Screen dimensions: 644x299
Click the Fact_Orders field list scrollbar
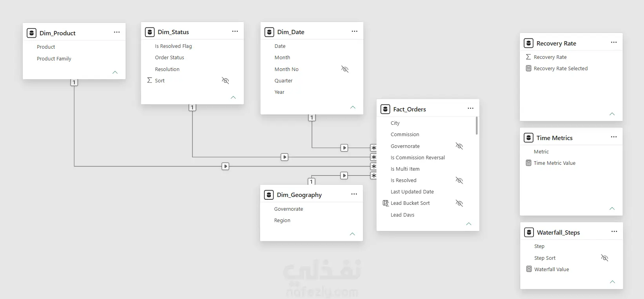[x=477, y=126]
